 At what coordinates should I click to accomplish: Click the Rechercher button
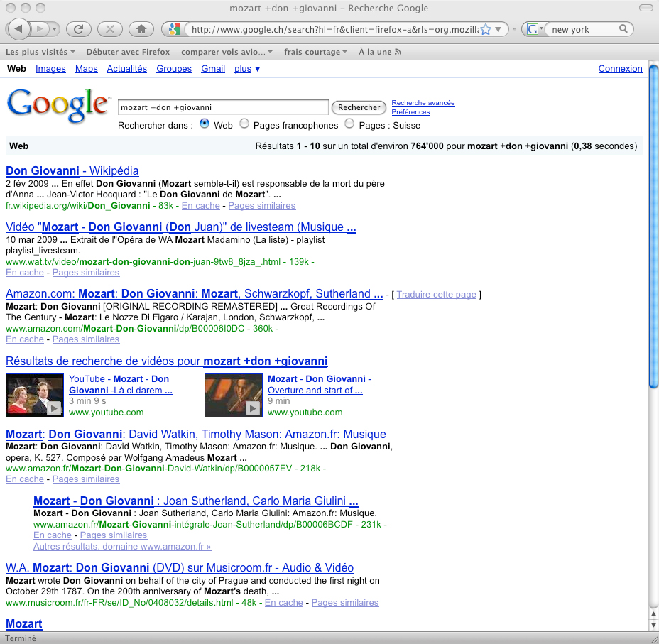point(359,107)
